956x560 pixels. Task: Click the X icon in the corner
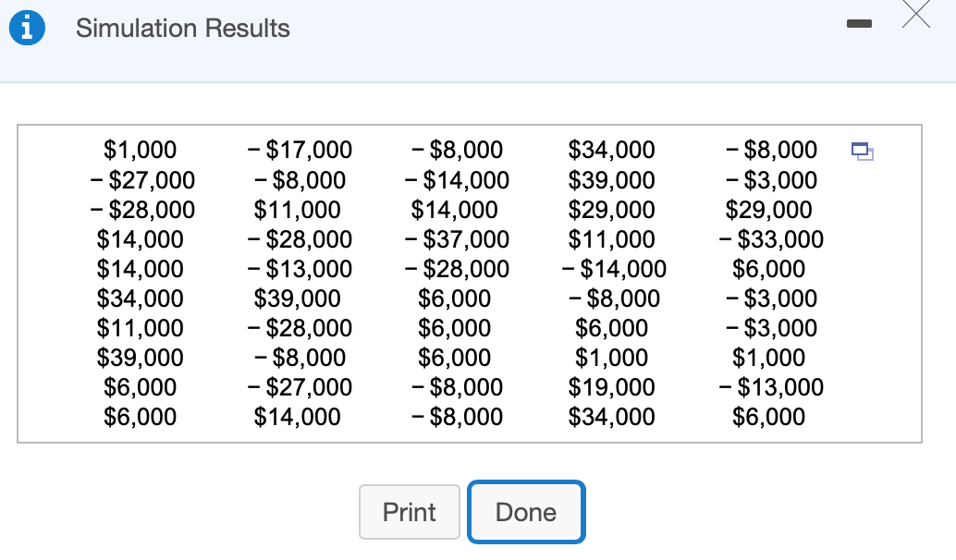(x=915, y=16)
